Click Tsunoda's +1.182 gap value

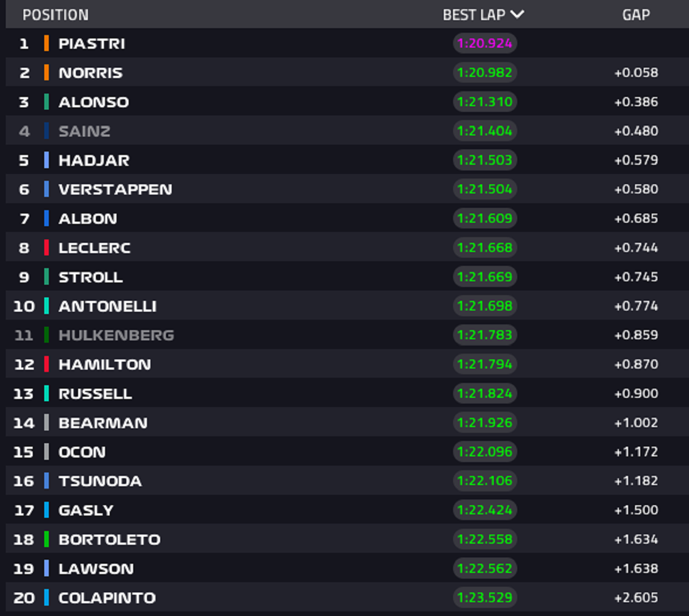point(636,481)
